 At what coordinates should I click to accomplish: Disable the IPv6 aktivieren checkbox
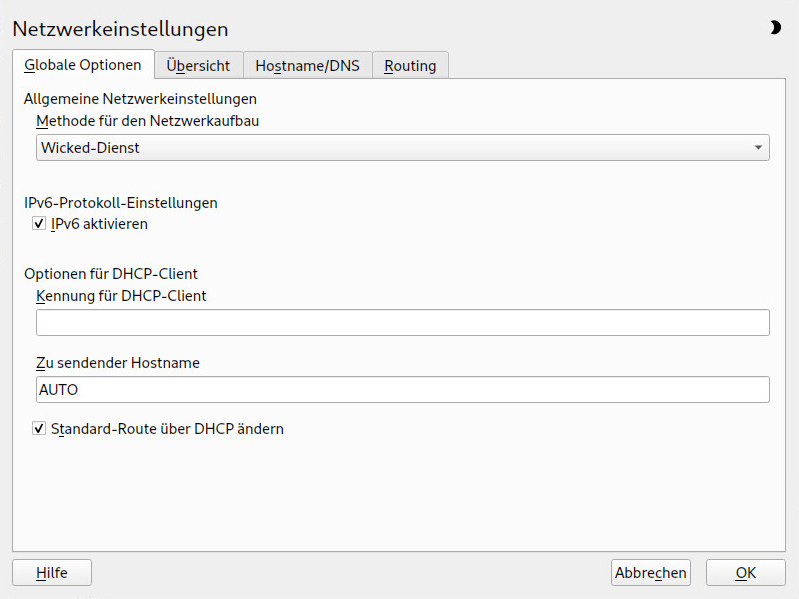click(x=40, y=224)
